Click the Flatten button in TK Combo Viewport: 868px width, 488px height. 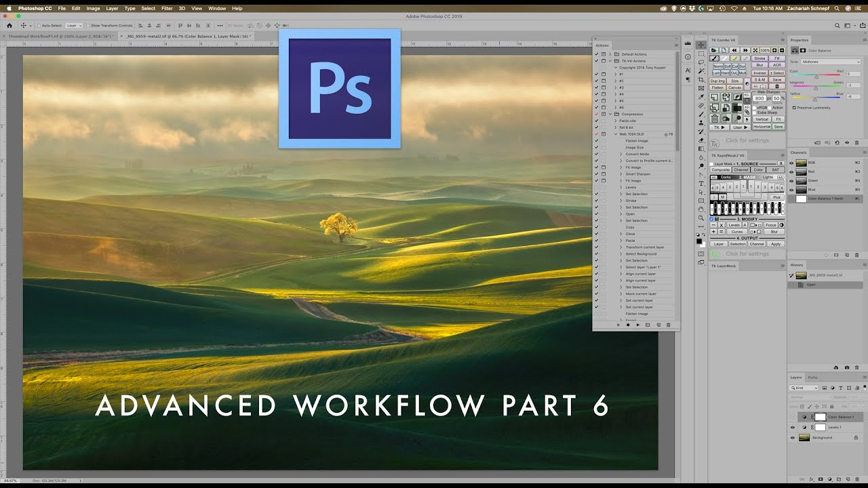[718, 87]
